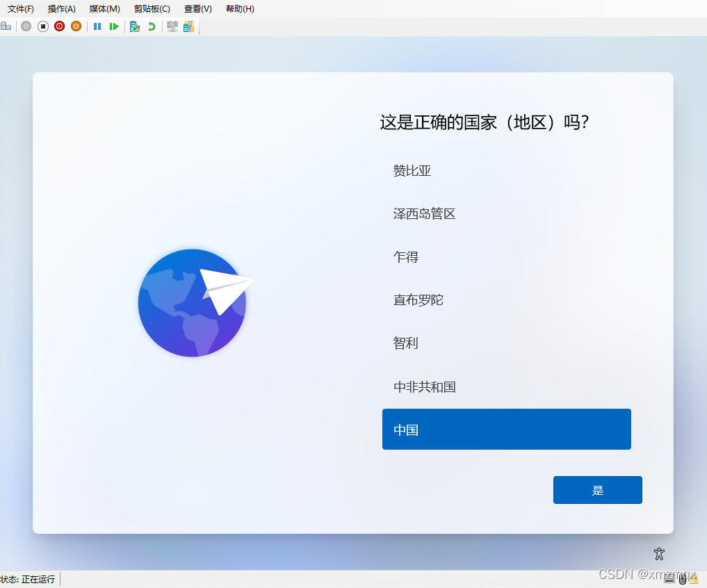Pause the virtual machine using the blue bars icon
The image size is (707, 588).
(x=97, y=26)
